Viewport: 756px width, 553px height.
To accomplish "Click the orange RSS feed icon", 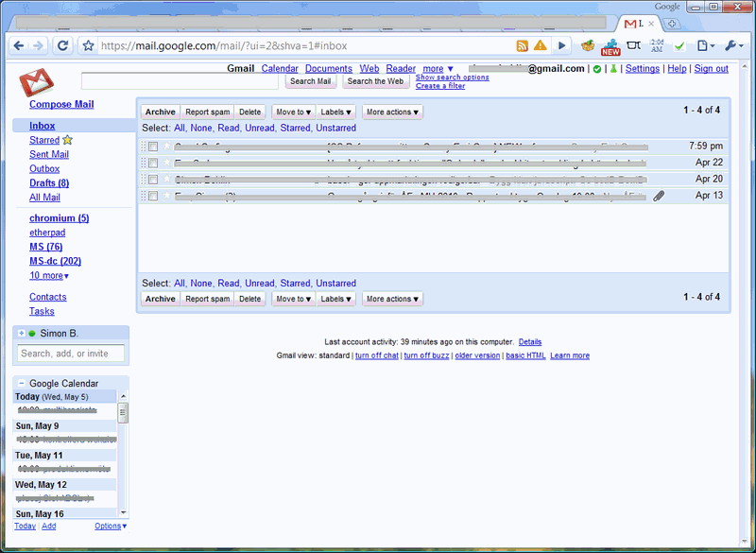I will click(523, 45).
